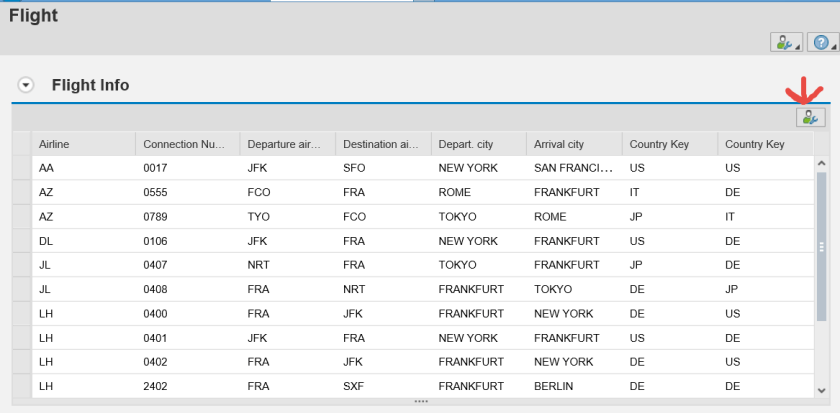The image size is (840, 413).
Task: Click the Departure airport column header
Action: coord(286,144)
